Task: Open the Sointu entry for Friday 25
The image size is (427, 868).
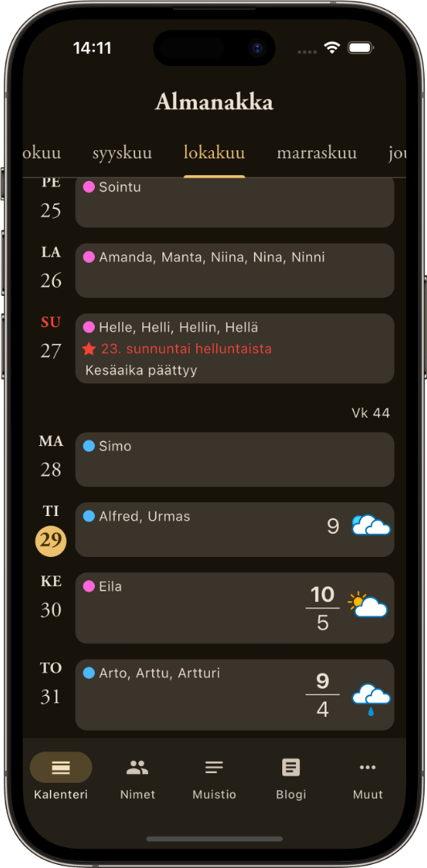Action: point(235,203)
